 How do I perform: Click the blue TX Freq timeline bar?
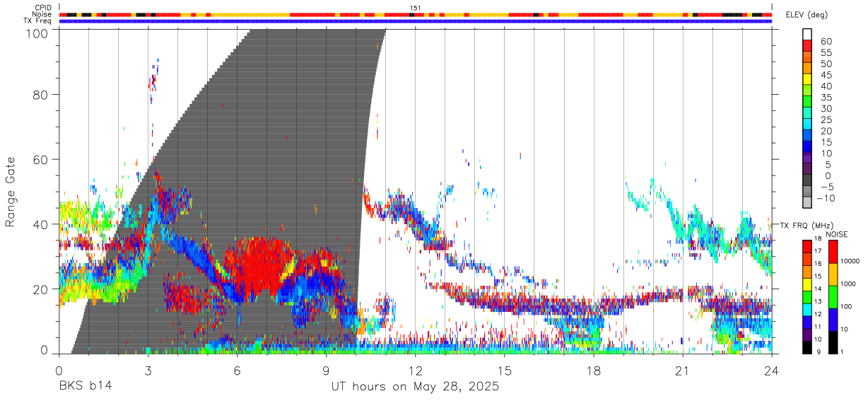pyautogui.click(x=416, y=21)
